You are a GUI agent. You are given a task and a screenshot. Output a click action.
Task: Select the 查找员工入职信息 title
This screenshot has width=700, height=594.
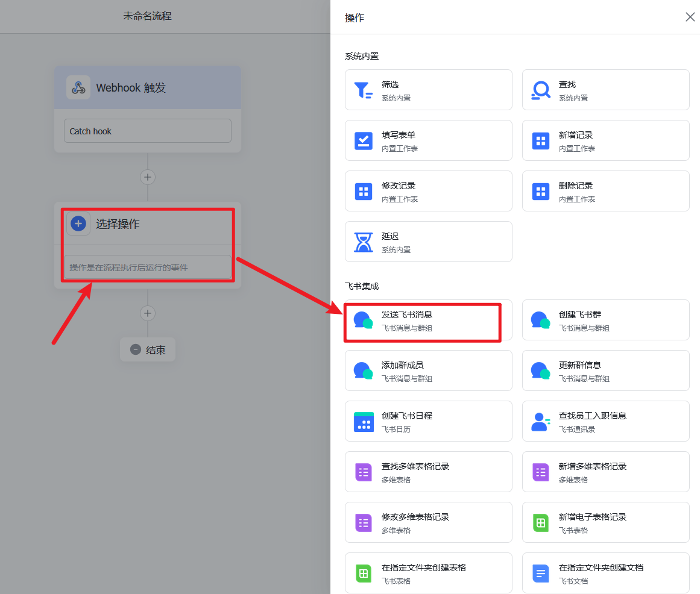point(593,416)
